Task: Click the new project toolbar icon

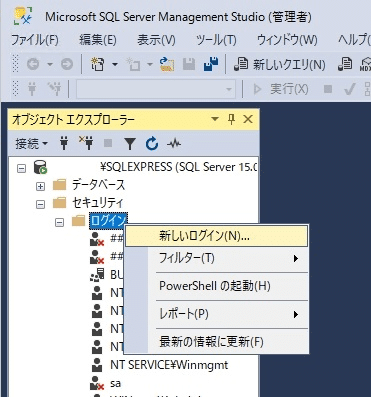Action: [98, 64]
